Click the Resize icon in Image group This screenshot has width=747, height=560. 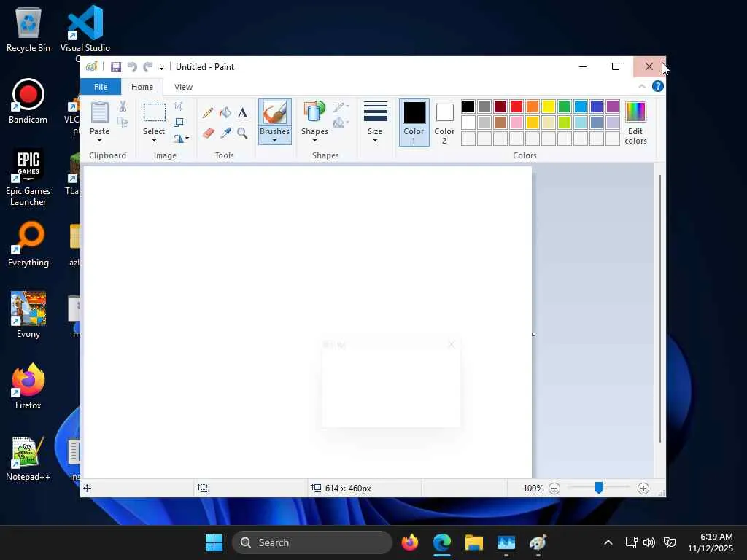(x=179, y=122)
